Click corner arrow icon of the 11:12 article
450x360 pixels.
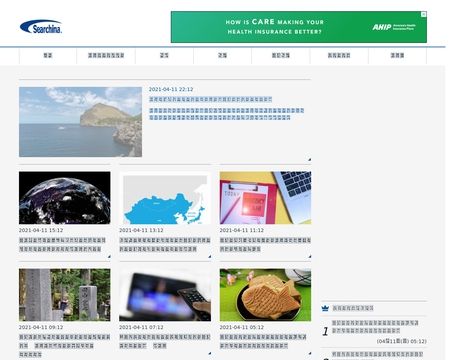[x=310, y=256]
